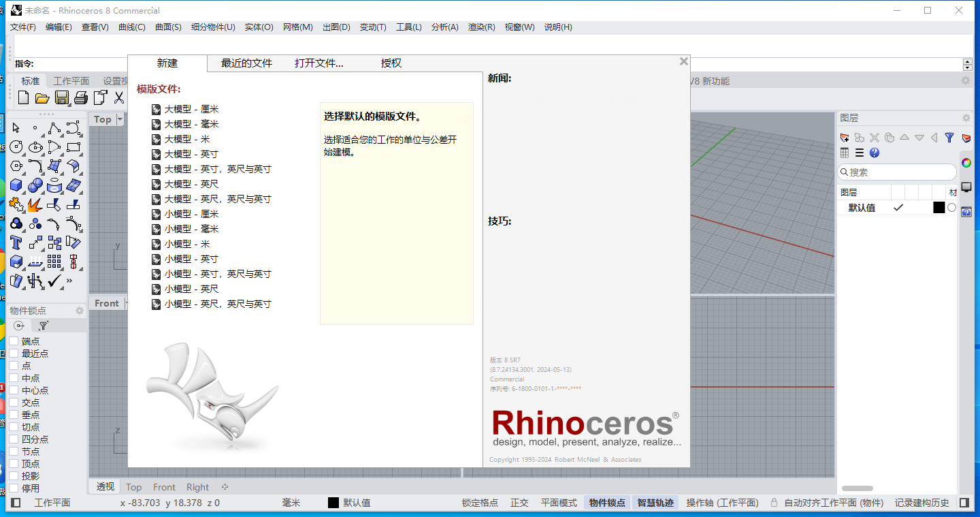The width and height of the screenshot is (980, 517).
Task: Click the black layer swatch in status bar
Action: point(333,503)
